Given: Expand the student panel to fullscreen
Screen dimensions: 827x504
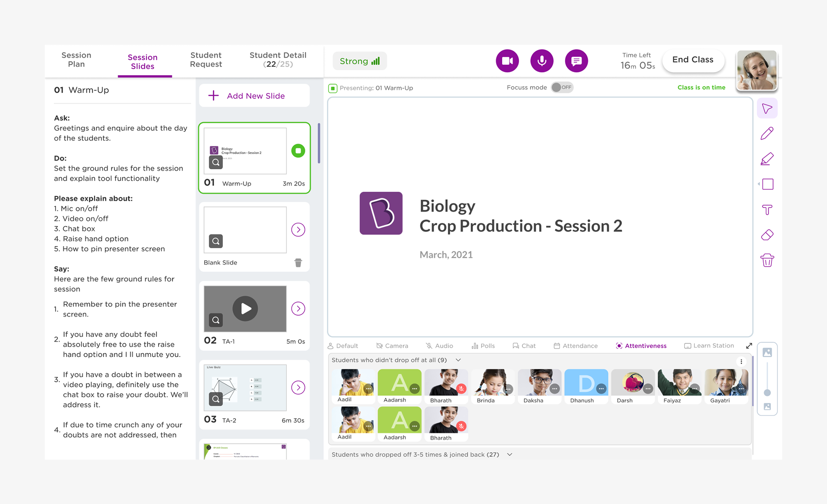Looking at the screenshot, I should [x=749, y=346].
